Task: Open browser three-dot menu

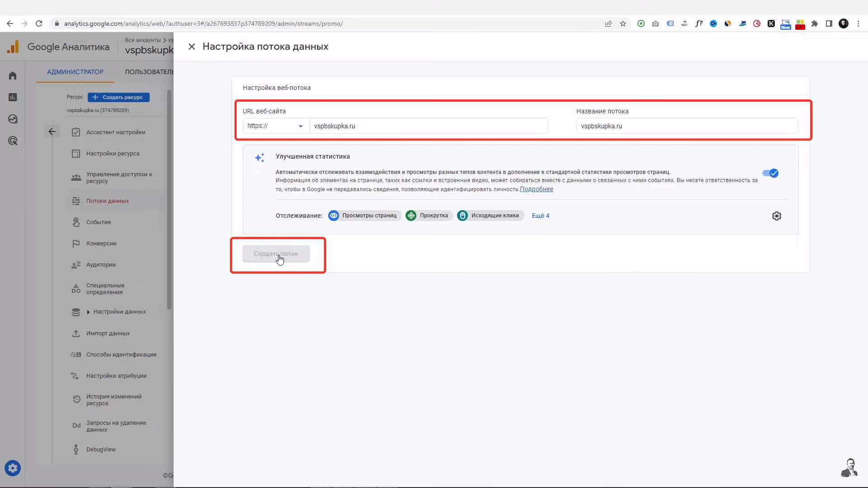Action: point(858,23)
